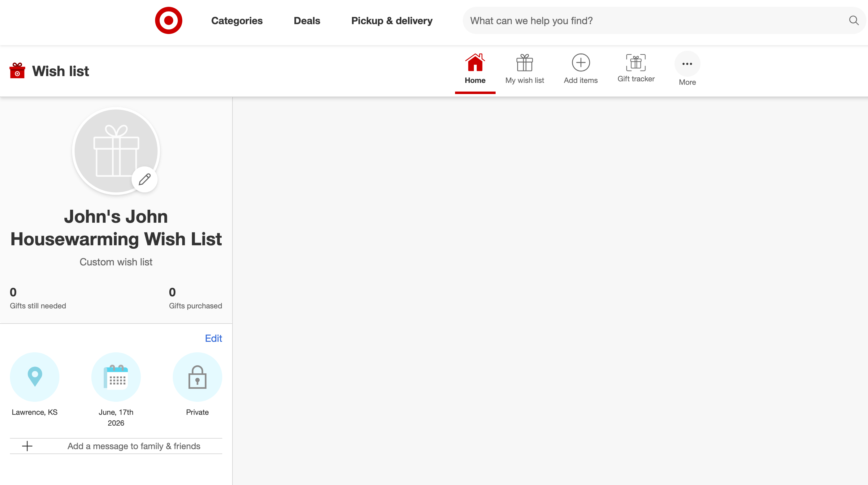This screenshot has width=868, height=485.
Task: Click John's John Housewarming Wish List title
Action: click(116, 228)
